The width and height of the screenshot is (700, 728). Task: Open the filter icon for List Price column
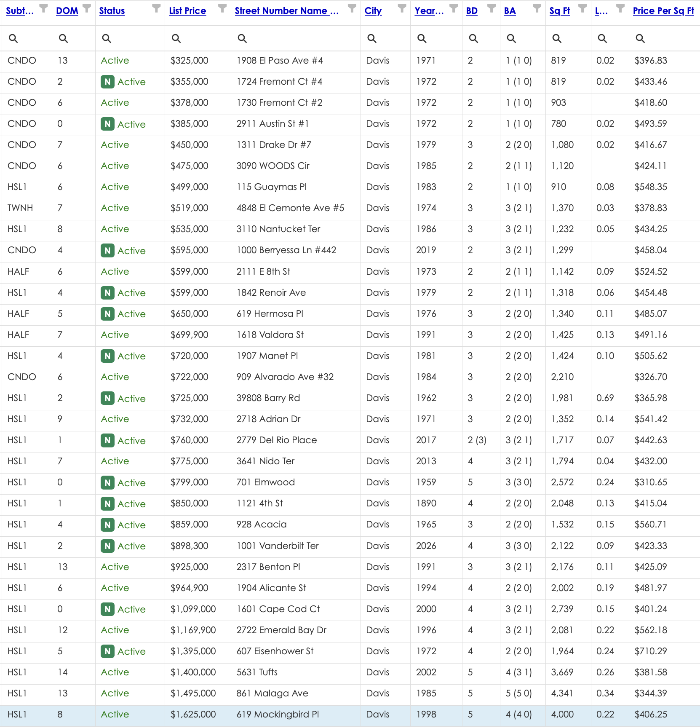(222, 8)
